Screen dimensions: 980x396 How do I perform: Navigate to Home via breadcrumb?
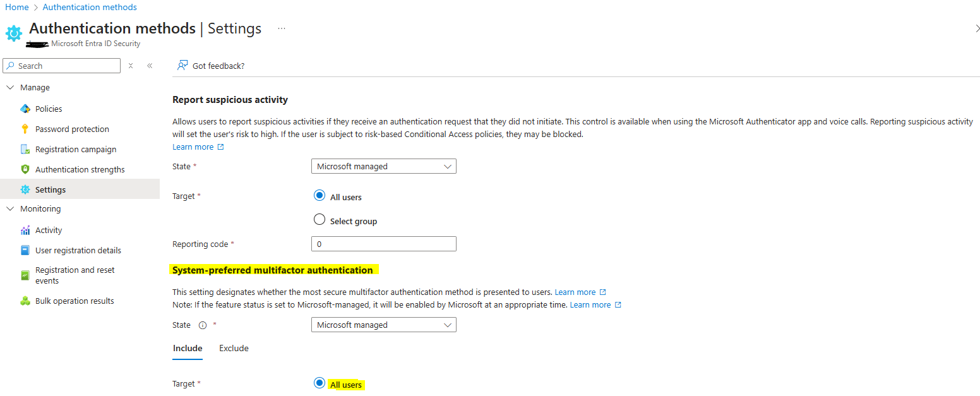coord(17,6)
